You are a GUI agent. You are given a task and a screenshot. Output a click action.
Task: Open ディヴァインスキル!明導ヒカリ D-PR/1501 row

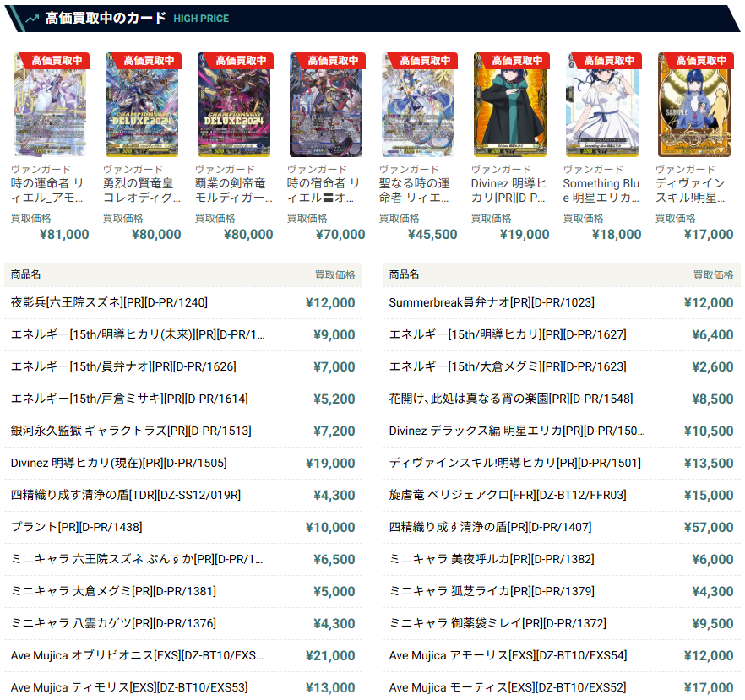click(x=561, y=463)
